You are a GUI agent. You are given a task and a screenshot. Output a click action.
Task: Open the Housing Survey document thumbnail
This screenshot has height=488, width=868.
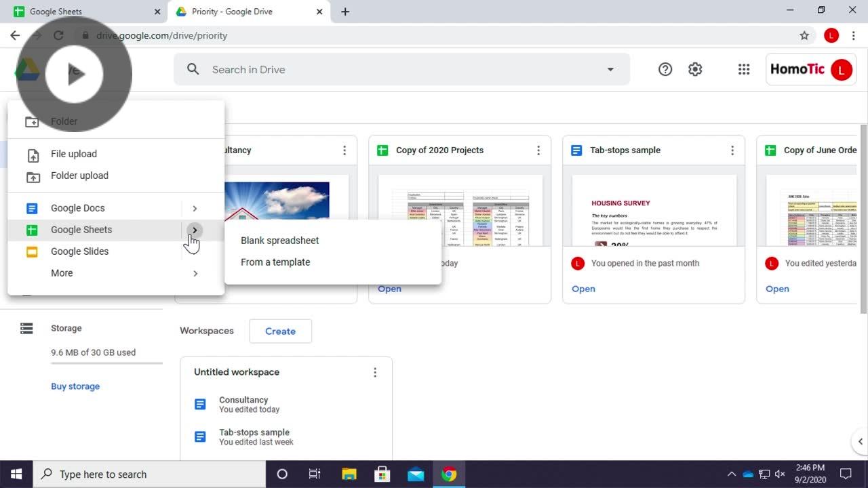(x=654, y=210)
